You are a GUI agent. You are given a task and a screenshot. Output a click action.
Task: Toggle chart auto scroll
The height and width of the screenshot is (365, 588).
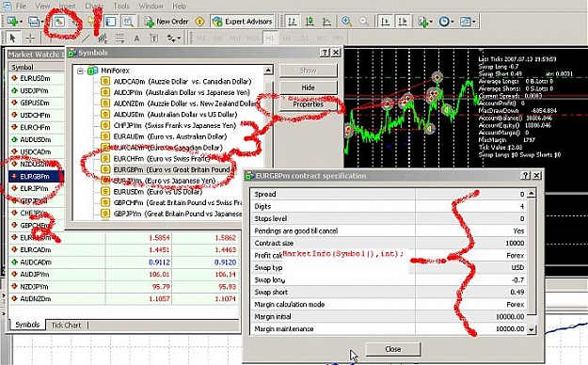[385, 22]
